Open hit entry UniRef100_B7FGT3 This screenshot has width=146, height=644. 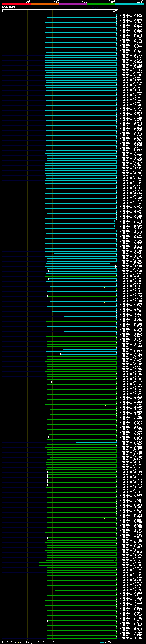[131, 238]
